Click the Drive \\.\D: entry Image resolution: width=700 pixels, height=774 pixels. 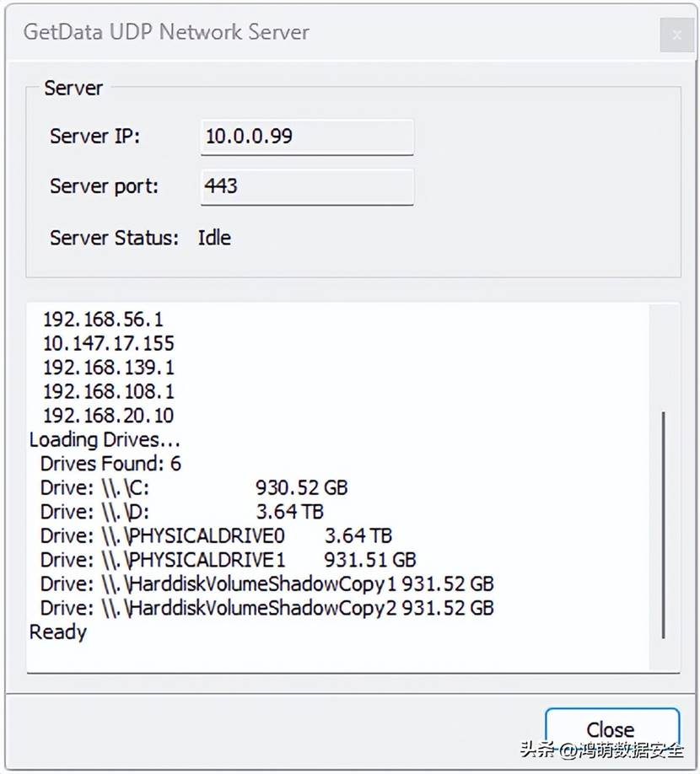pos(181,512)
